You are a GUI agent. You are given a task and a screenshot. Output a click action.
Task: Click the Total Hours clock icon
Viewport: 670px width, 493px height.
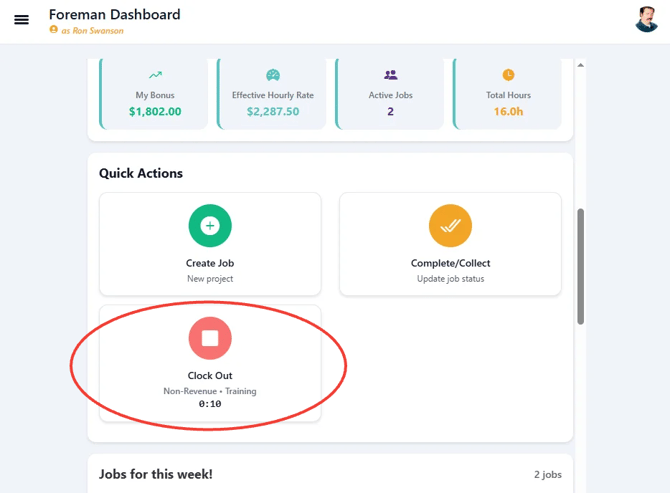(508, 75)
